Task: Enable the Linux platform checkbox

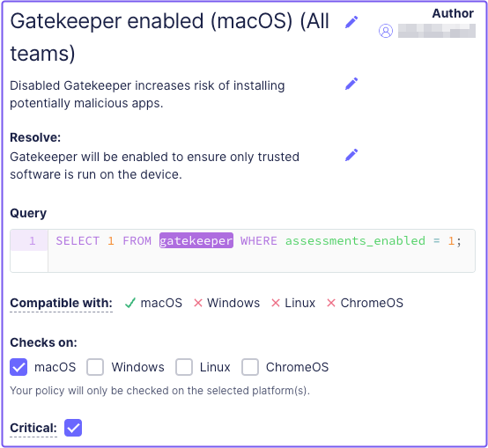Action: coord(184,367)
